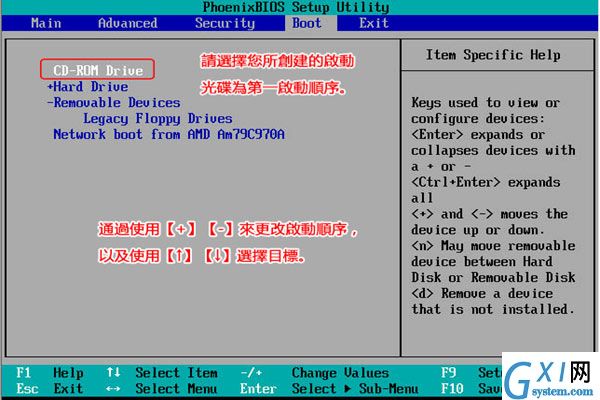Select the CD-ROM Drive boot entry

pos(98,70)
